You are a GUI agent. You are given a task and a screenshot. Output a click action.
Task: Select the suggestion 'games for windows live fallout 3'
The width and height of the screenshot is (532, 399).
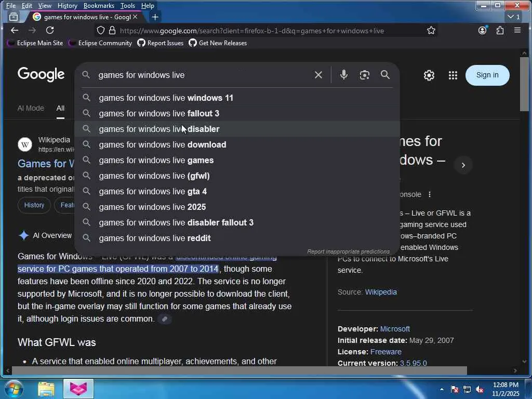click(x=237, y=113)
